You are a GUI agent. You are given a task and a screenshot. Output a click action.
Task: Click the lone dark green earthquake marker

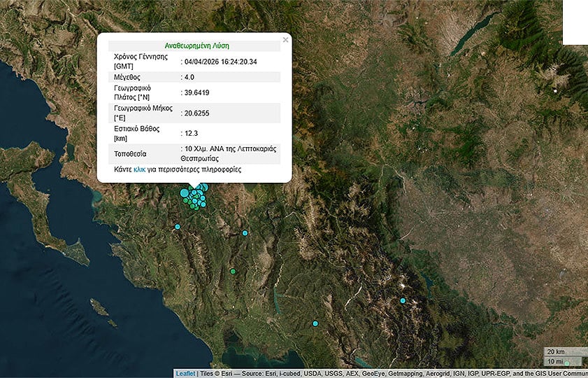(x=233, y=272)
